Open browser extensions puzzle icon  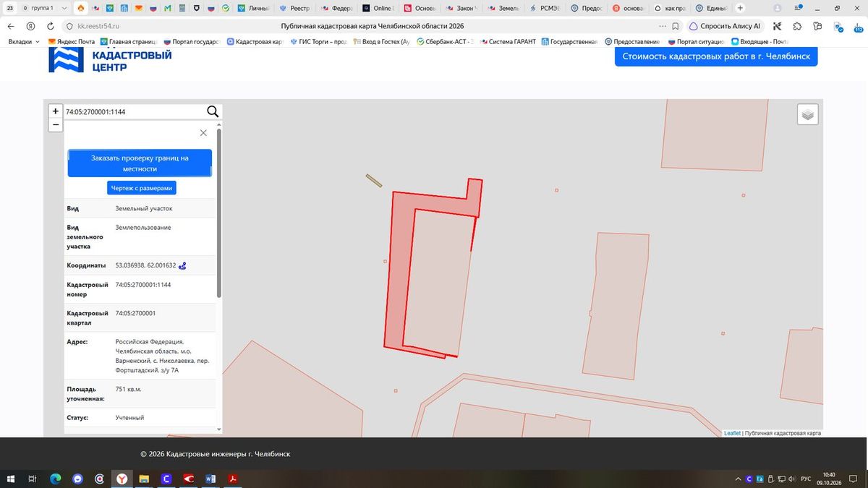click(x=797, y=25)
